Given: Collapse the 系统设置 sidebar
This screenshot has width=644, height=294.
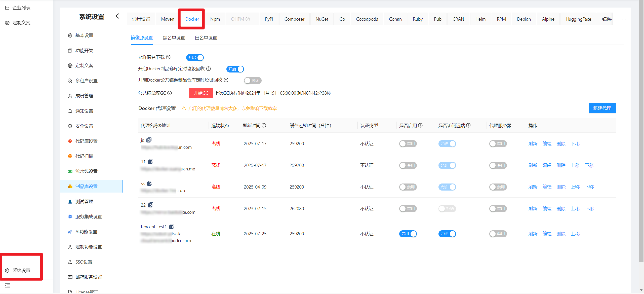Looking at the screenshot, I should point(117,16).
